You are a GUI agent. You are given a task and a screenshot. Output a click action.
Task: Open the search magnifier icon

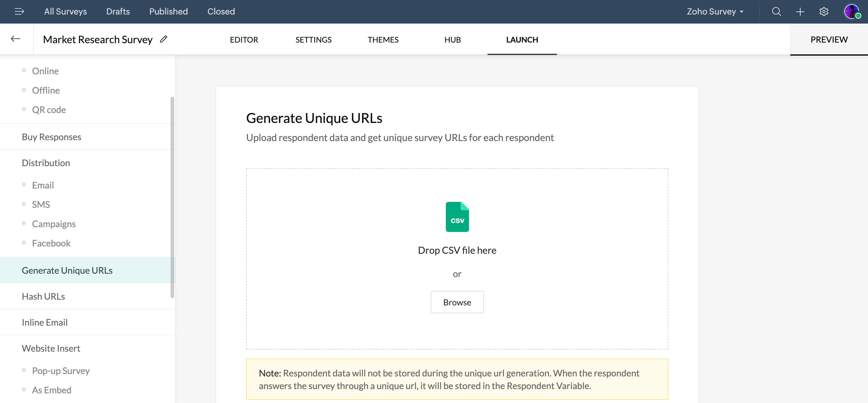(x=776, y=11)
